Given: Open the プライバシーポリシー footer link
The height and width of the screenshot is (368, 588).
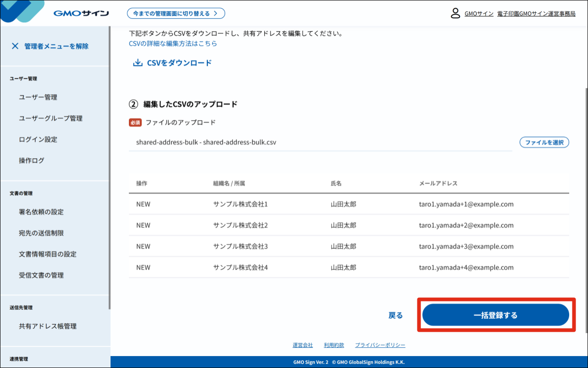Looking at the screenshot, I should 380,345.
